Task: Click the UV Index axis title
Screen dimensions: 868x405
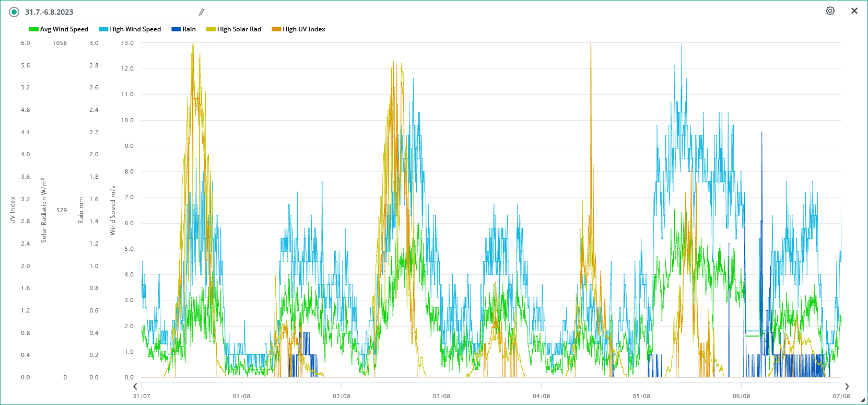Action: (x=13, y=210)
